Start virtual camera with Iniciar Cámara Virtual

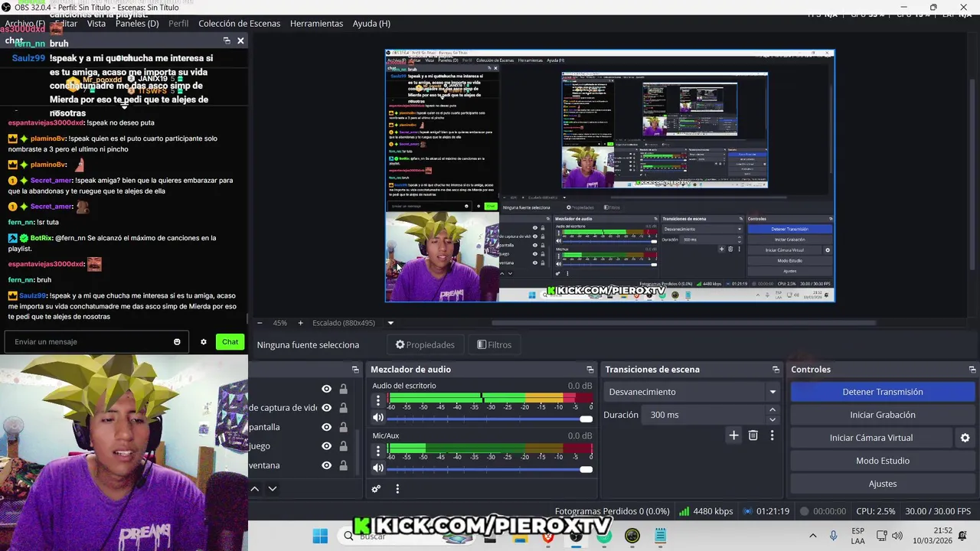click(871, 438)
